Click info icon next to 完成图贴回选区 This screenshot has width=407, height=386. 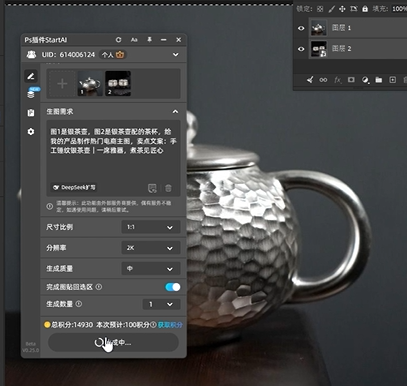pos(99,287)
